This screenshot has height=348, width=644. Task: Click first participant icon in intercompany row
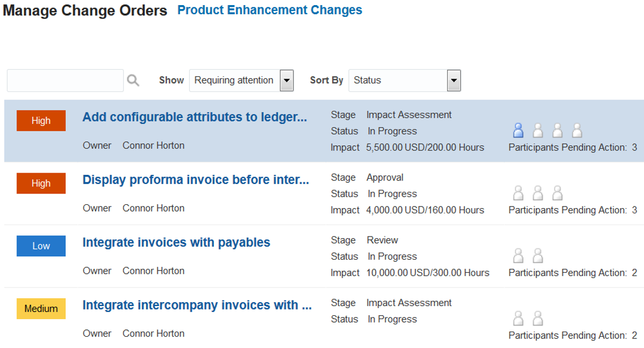click(x=518, y=319)
